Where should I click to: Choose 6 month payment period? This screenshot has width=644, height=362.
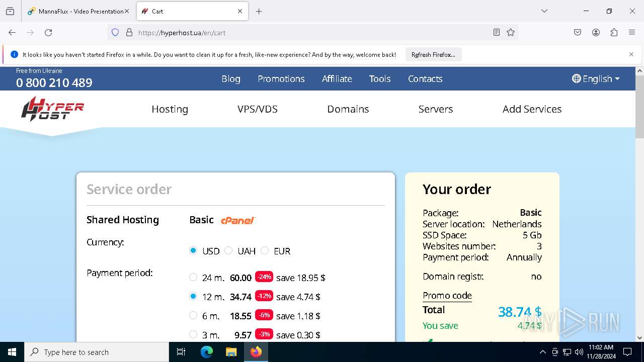pyautogui.click(x=193, y=315)
